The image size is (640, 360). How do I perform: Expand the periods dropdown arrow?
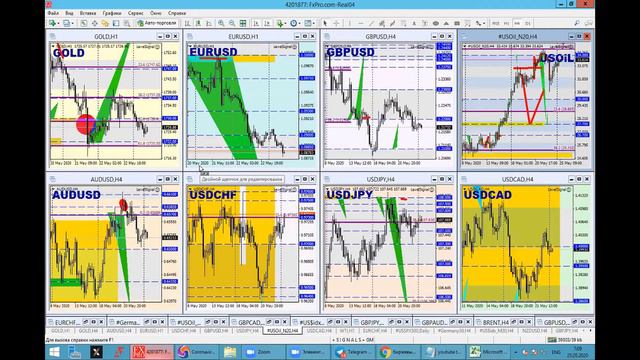pos(300,23)
